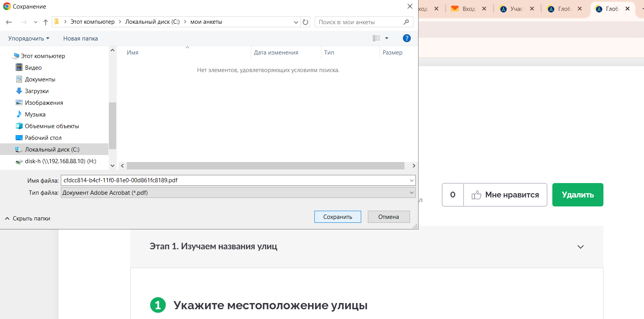Image resolution: width=644 pixels, height=319 pixels.
Task: Expand the Упорядочить dropdown menu
Action: pos(28,39)
